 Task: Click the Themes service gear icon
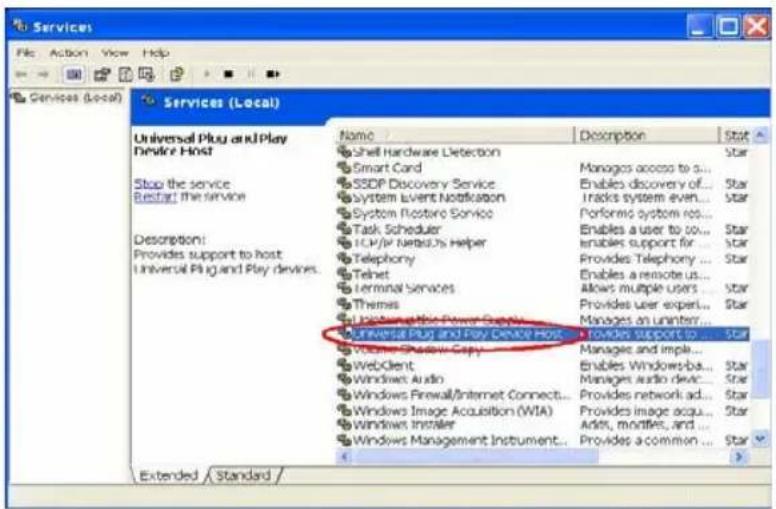[x=344, y=304]
